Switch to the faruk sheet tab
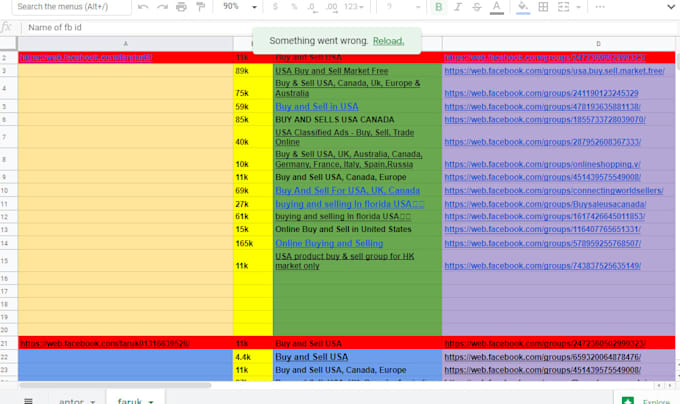 tap(129, 401)
